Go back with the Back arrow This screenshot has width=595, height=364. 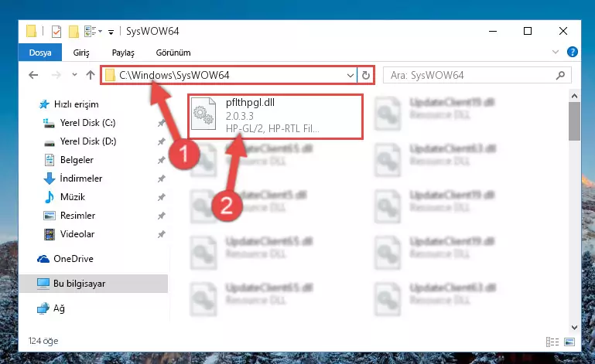coord(33,75)
